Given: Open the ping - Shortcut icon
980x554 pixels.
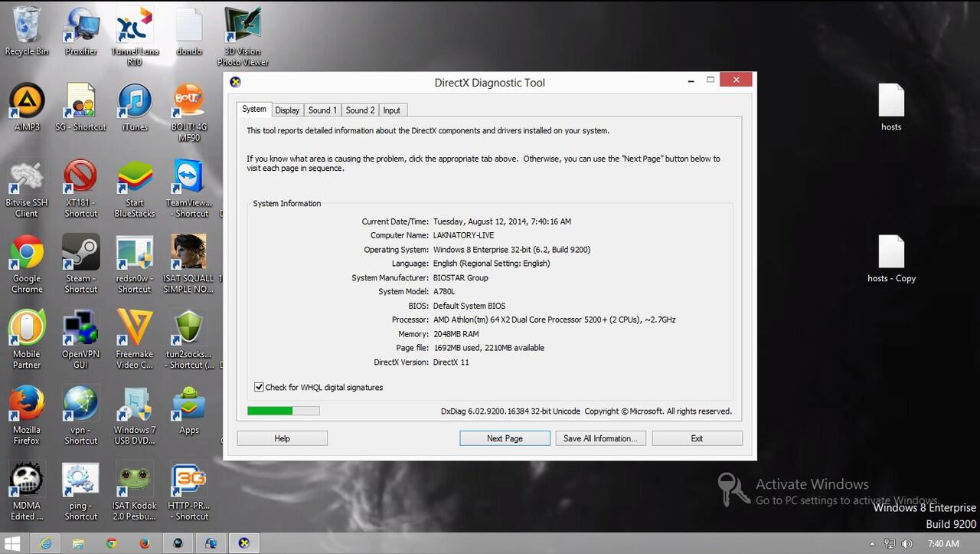Looking at the screenshot, I should (81, 490).
